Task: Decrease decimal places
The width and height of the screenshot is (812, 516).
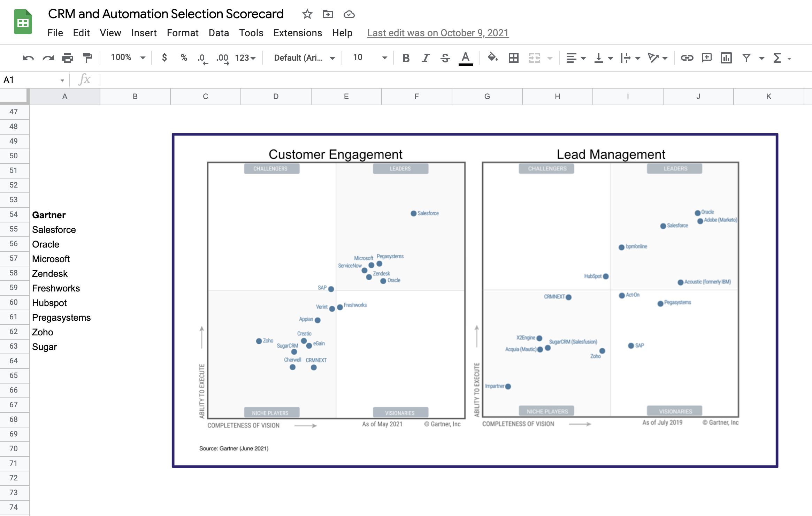Action: point(202,58)
